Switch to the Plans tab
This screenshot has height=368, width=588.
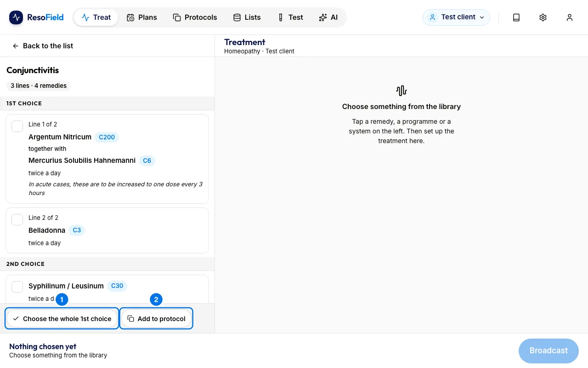tap(142, 17)
